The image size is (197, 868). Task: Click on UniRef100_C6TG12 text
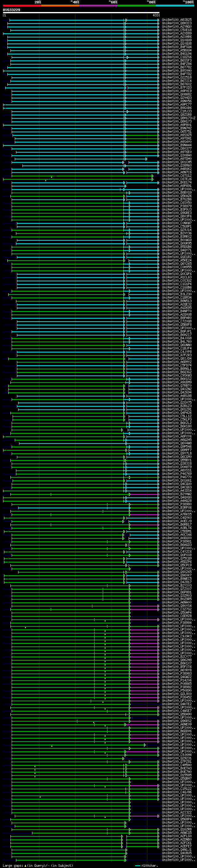[x=177, y=176]
